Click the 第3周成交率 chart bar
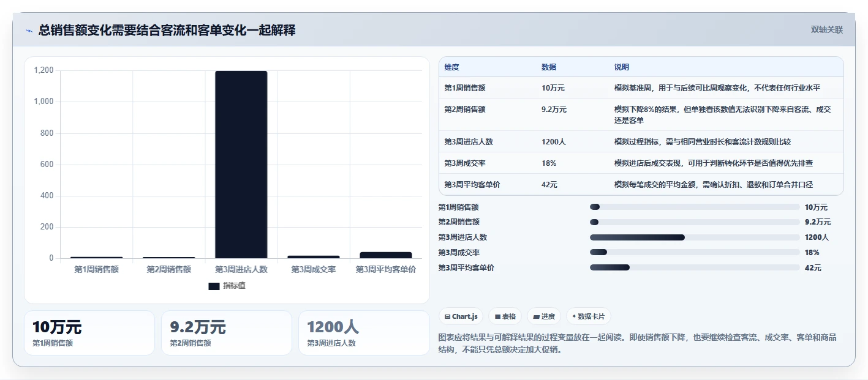The width and height of the screenshot is (868, 380). click(x=314, y=257)
